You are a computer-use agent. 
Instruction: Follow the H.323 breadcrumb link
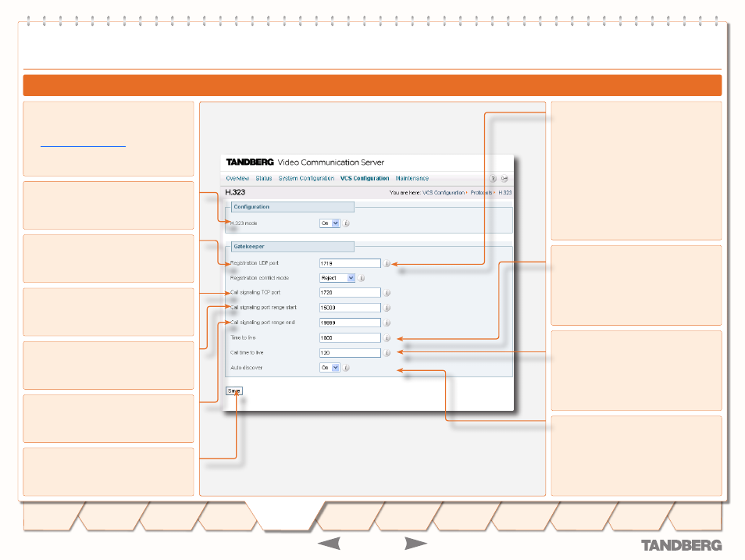[x=505, y=193]
